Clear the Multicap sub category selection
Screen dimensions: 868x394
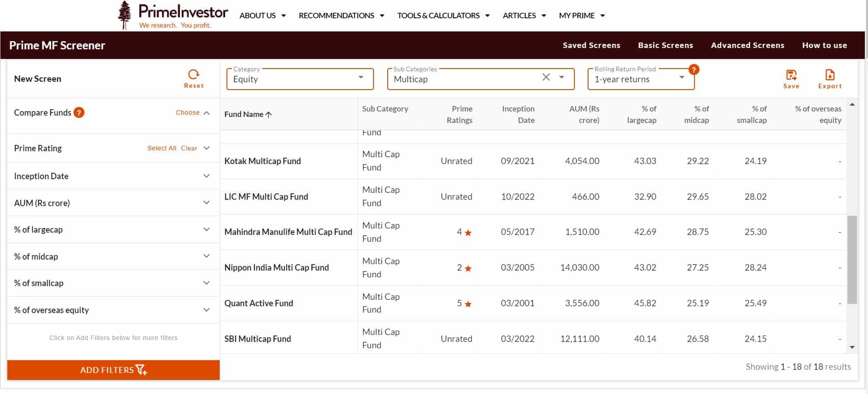pyautogui.click(x=546, y=77)
